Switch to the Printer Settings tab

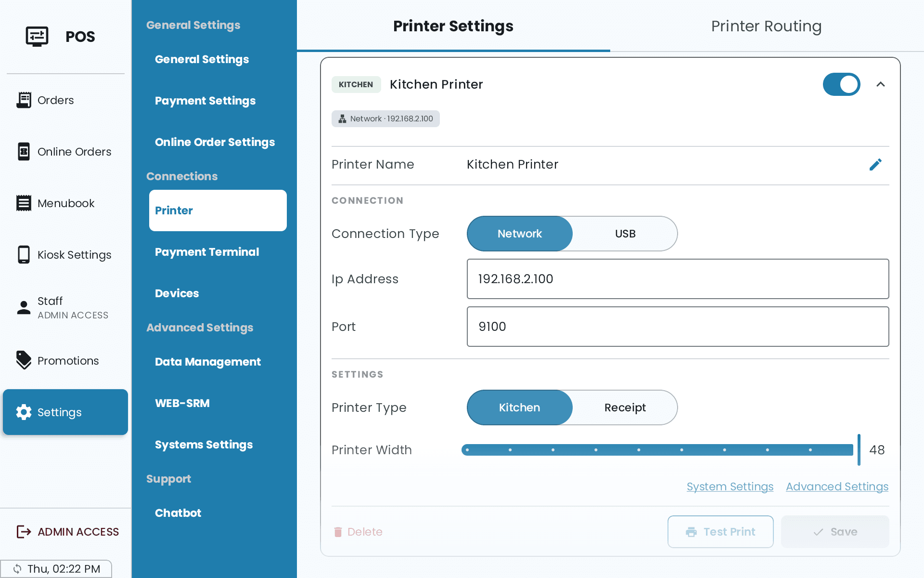pos(453,26)
